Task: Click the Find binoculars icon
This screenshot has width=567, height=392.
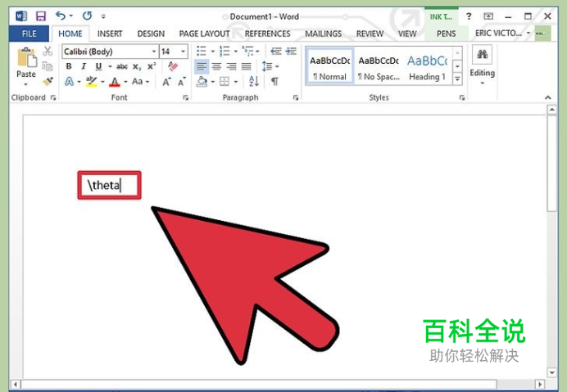Action: pyautogui.click(x=482, y=55)
